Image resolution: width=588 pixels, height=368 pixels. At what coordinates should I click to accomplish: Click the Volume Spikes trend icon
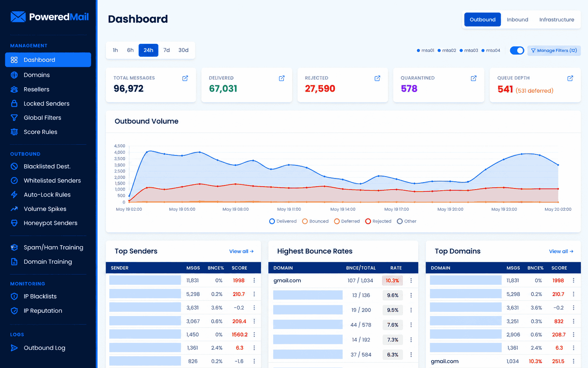[14, 209]
